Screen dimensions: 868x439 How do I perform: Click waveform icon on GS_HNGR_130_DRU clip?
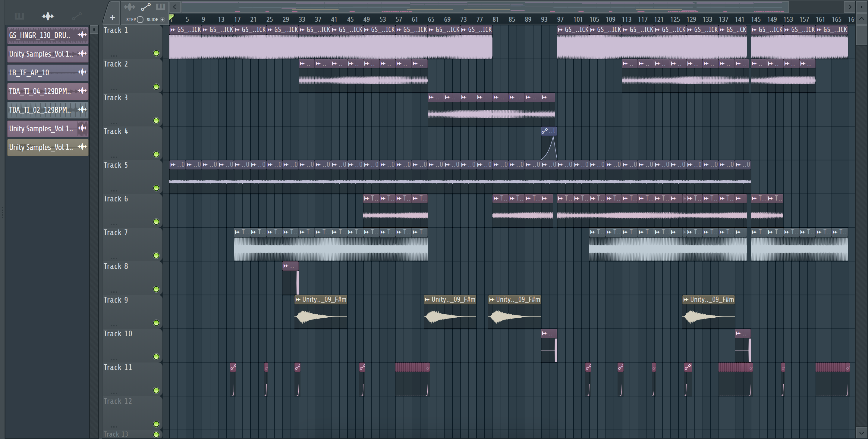click(82, 35)
